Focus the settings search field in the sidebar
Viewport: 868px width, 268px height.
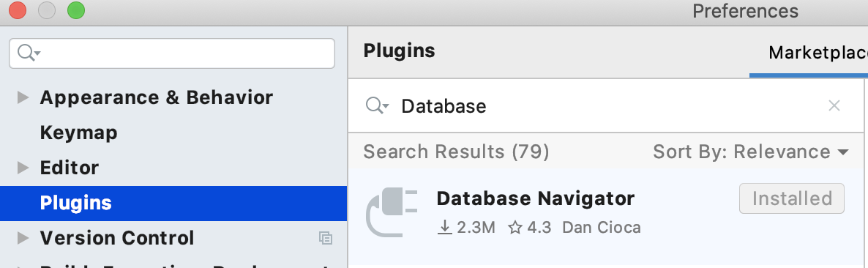[172, 53]
